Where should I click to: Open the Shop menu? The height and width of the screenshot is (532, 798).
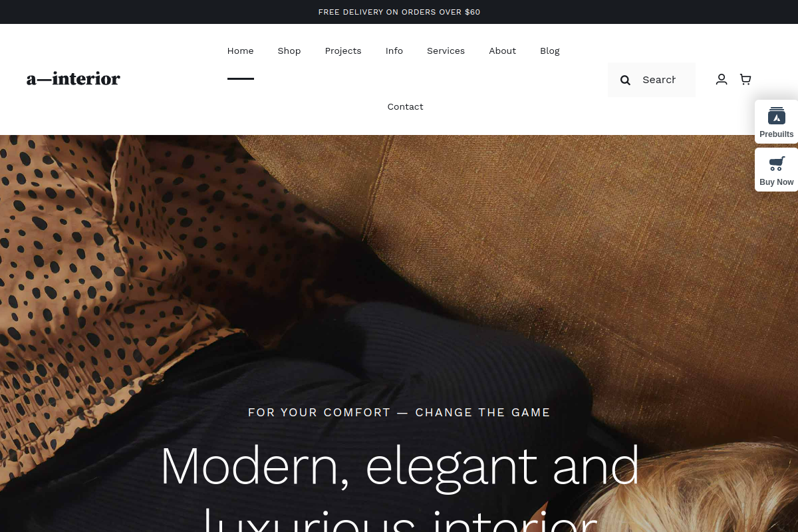[289, 51]
